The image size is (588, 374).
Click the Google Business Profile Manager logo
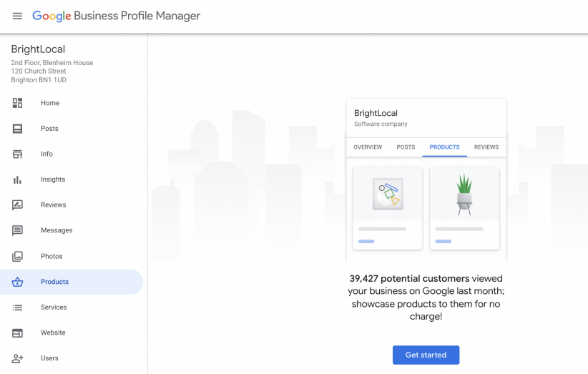click(117, 16)
